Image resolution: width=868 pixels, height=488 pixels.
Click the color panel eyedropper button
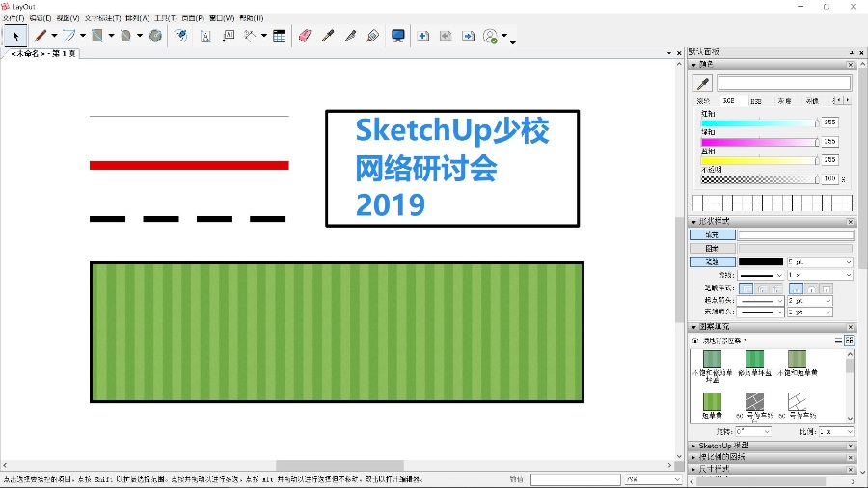point(703,84)
